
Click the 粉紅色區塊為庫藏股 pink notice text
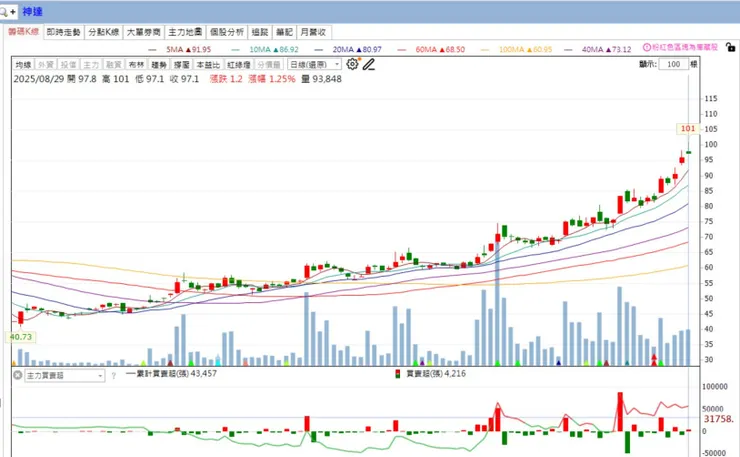(685, 47)
